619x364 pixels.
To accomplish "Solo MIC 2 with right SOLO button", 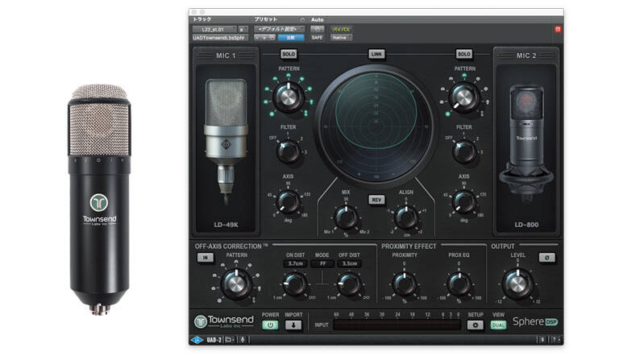I will point(464,54).
